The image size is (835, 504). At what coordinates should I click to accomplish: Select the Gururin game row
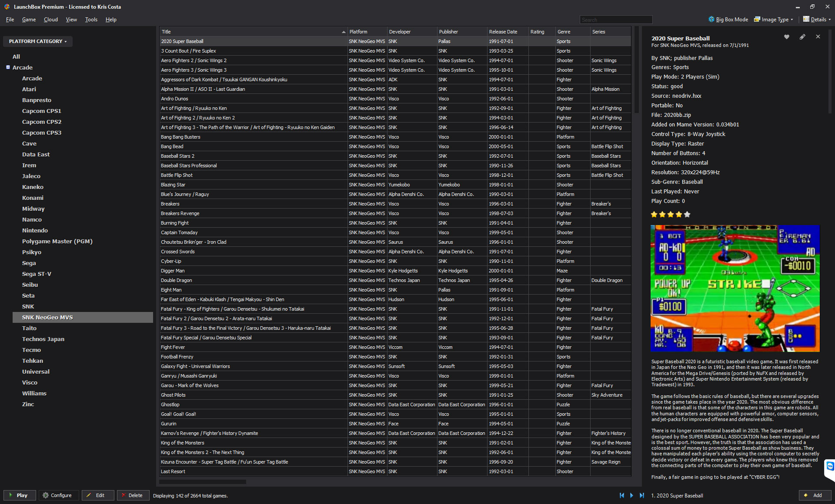(395, 424)
